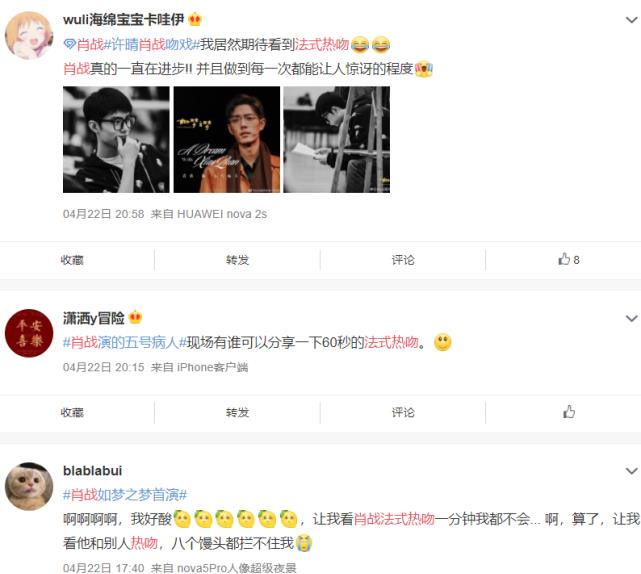Click the thumbs-up icon on 潇洒y冒险's post
Viewport: 641px width, 574px height.
coord(569,412)
